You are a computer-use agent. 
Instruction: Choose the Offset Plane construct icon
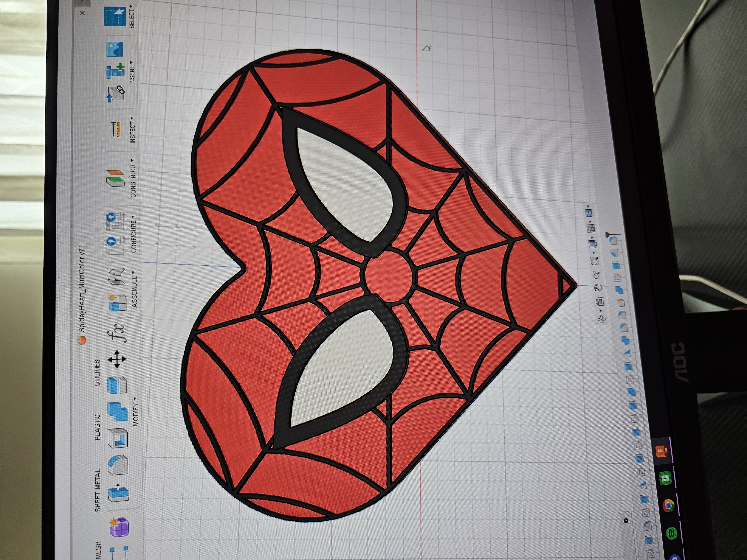click(x=115, y=178)
